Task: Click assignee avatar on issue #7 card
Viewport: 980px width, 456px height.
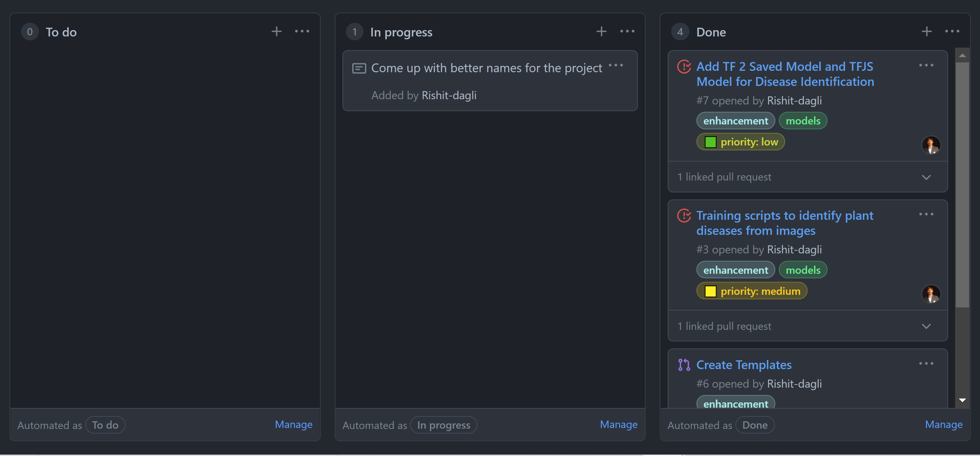Action: click(x=931, y=145)
